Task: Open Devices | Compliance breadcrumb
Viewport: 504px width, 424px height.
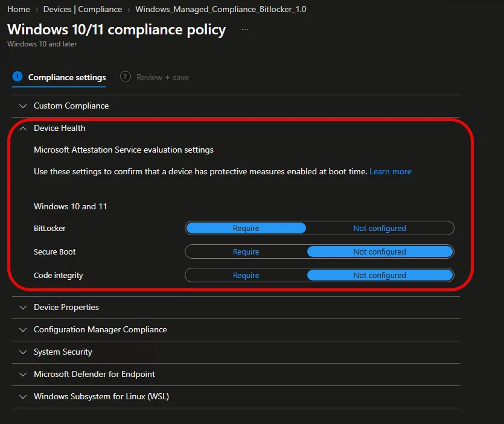Action: [x=83, y=9]
